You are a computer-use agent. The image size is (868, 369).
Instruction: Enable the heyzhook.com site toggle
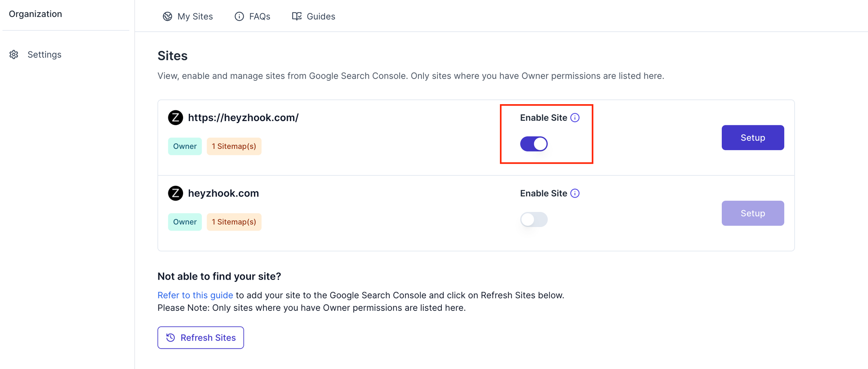pyautogui.click(x=533, y=219)
